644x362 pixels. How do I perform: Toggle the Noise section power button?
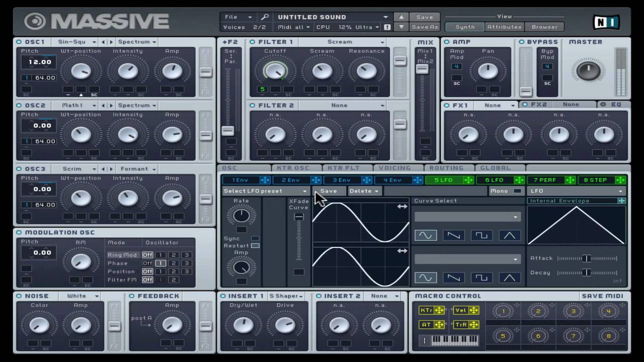(x=19, y=296)
